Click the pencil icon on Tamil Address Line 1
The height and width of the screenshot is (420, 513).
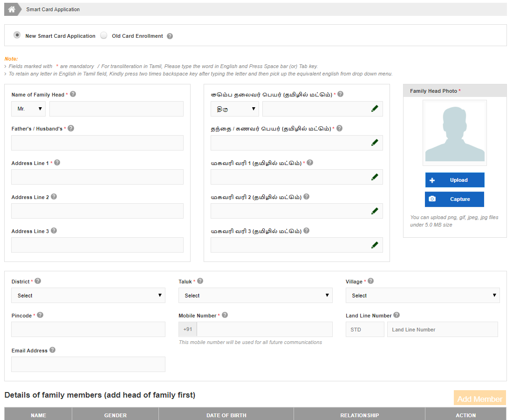pos(375,177)
